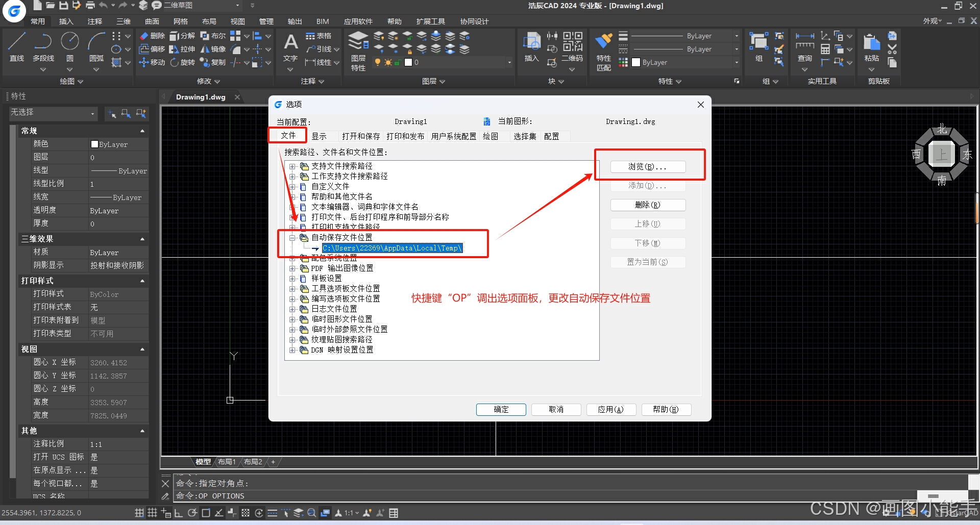Open the 二维草图 workspace dropdown
The height and width of the screenshot is (525, 980).
tap(237, 6)
